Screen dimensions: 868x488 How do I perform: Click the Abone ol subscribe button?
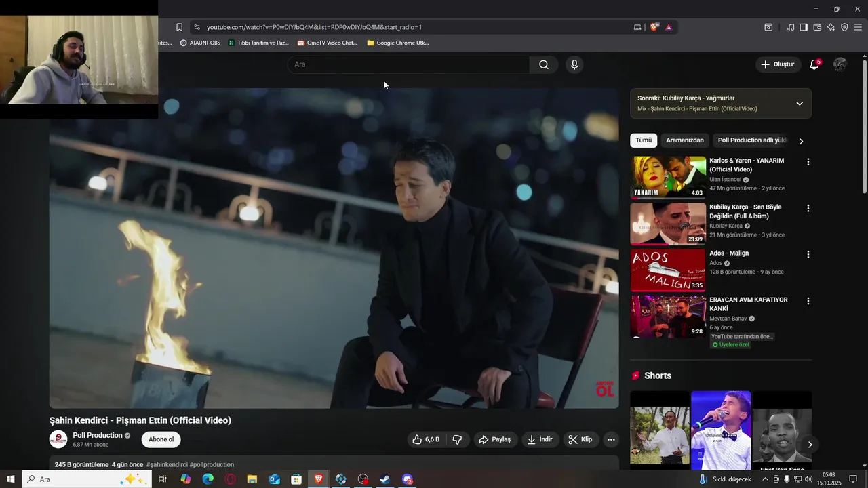pos(161,439)
